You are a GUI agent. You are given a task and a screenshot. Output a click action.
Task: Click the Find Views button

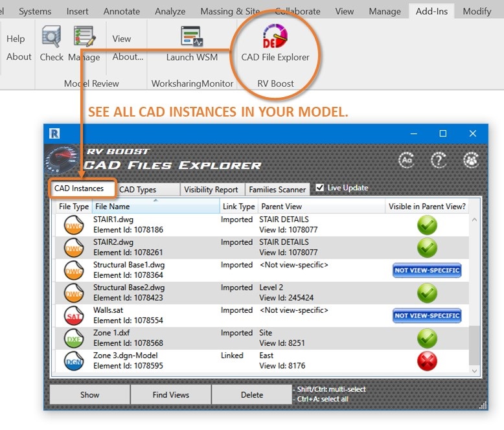pyautogui.click(x=170, y=394)
